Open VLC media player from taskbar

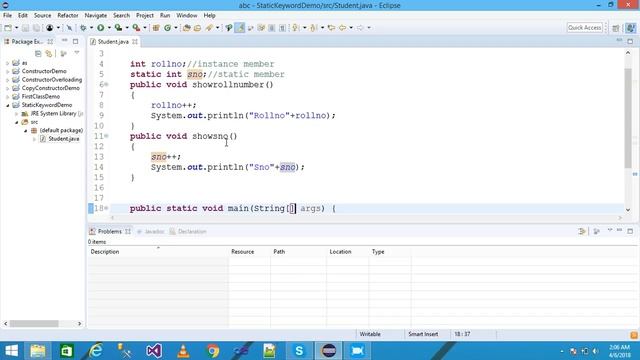tap(183, 351)
